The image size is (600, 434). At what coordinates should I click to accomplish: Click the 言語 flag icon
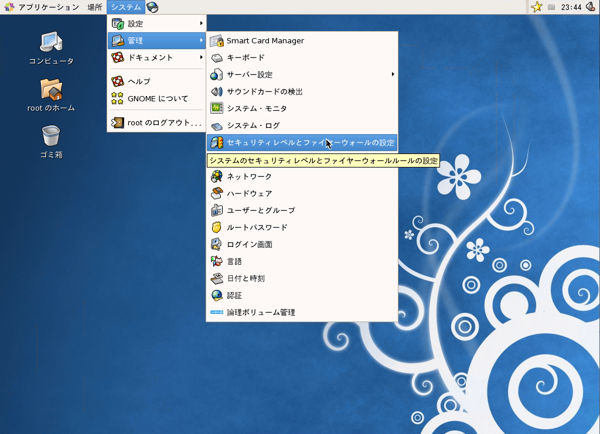[217, 261]
